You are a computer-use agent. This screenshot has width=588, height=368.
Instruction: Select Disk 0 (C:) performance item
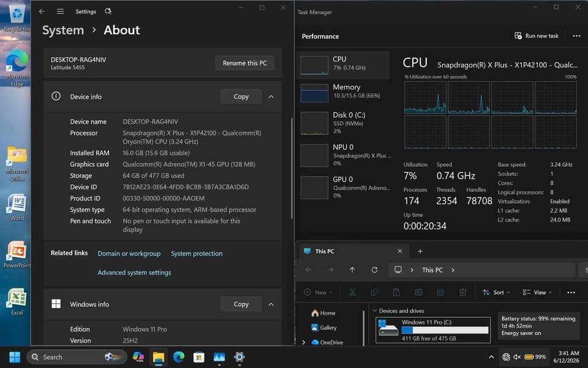point(343,123)
